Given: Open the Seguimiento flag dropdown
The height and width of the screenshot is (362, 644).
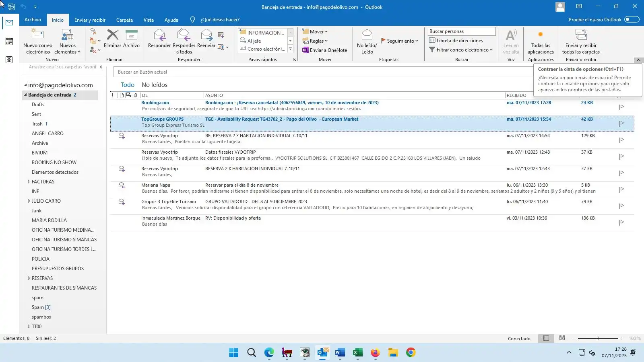Looking at the screenshot, I should click(399, 41).
